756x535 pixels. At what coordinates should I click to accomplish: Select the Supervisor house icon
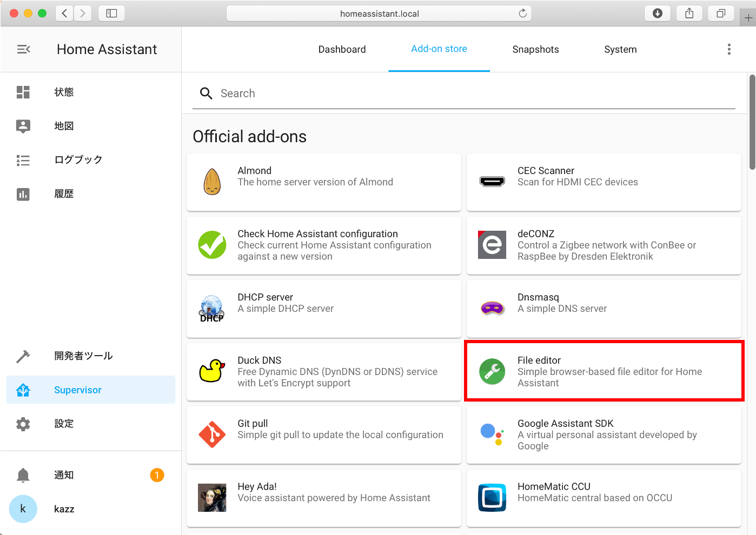23,390
